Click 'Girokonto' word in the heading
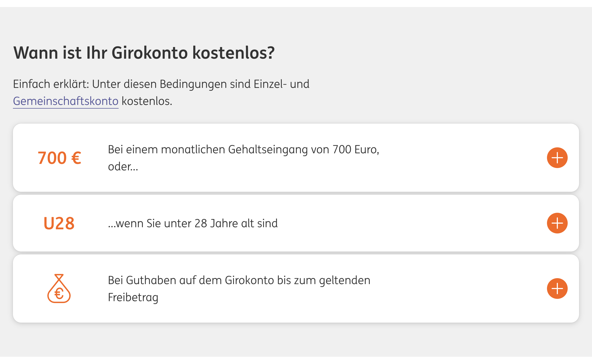 click(150, 53)
